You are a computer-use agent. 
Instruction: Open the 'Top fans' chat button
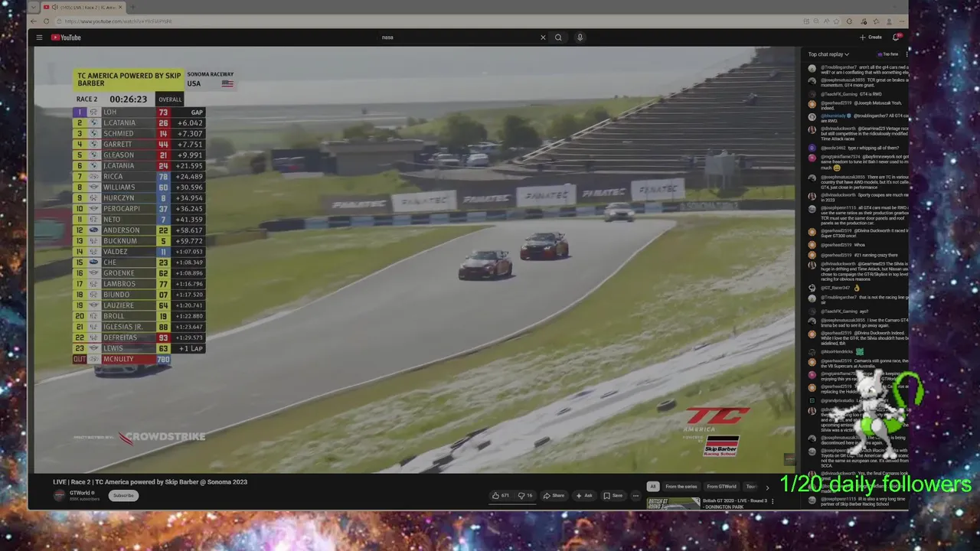(888, 54)
